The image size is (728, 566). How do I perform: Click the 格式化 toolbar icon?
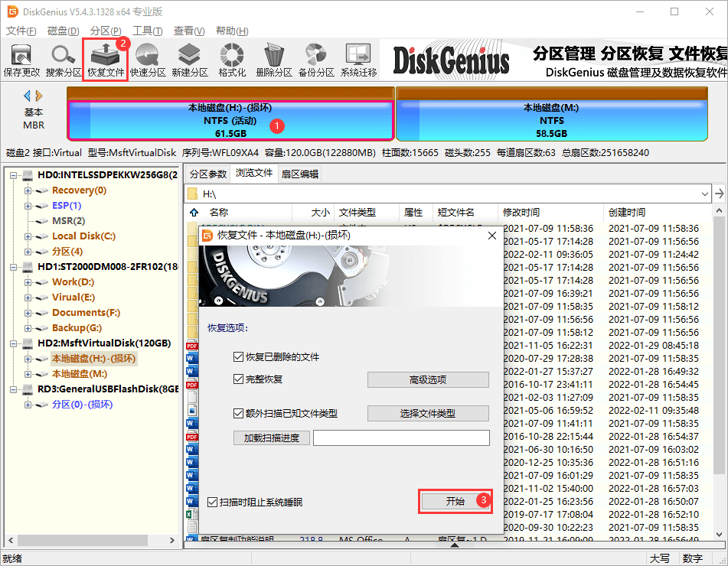point(232,60)
